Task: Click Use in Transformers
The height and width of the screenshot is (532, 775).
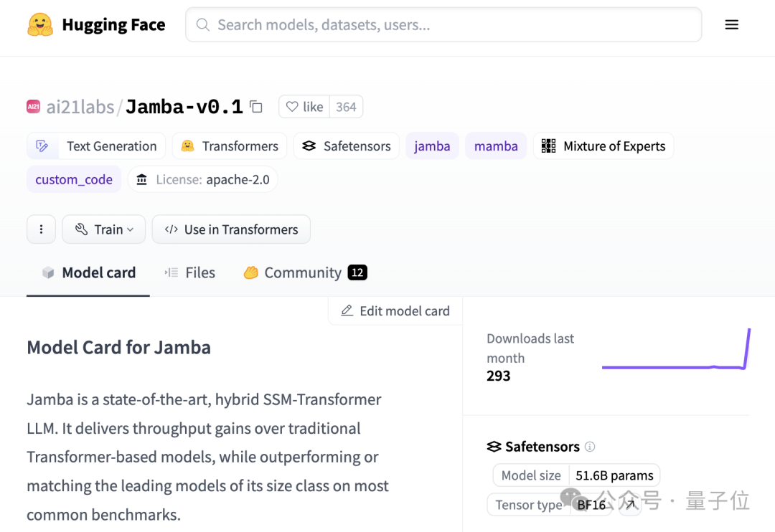Action: coord(231,229)
